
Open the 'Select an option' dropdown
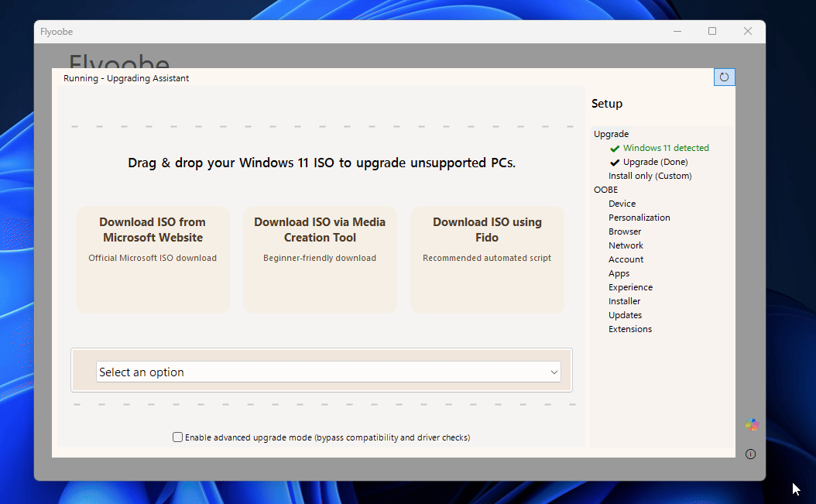point(328,372)
